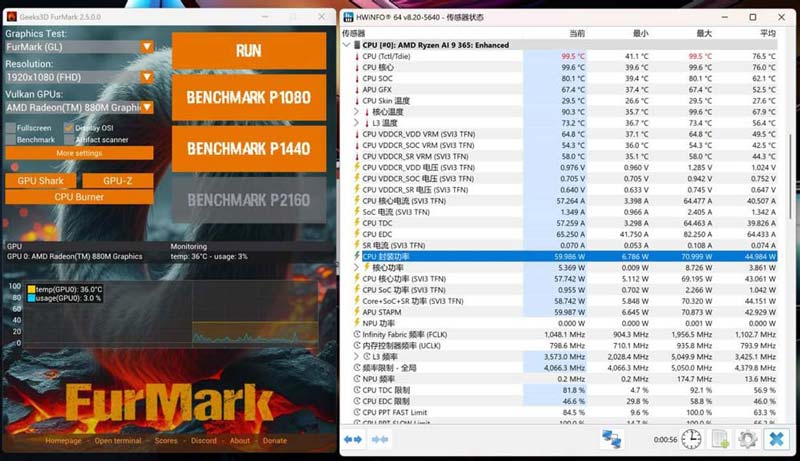This screenshot has width=800, height=461.
Task: Open the Resolution dropdown arrow
Action: (x=147, y=77)
